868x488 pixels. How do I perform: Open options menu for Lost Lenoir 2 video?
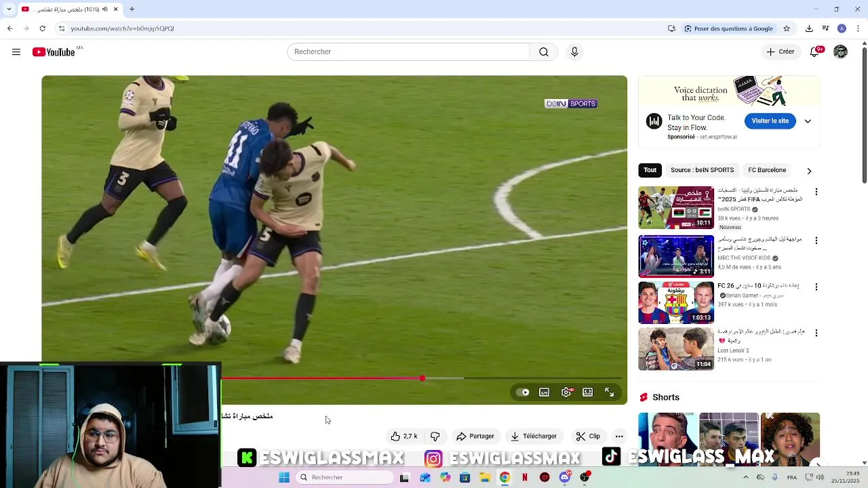tap(816, 333)
